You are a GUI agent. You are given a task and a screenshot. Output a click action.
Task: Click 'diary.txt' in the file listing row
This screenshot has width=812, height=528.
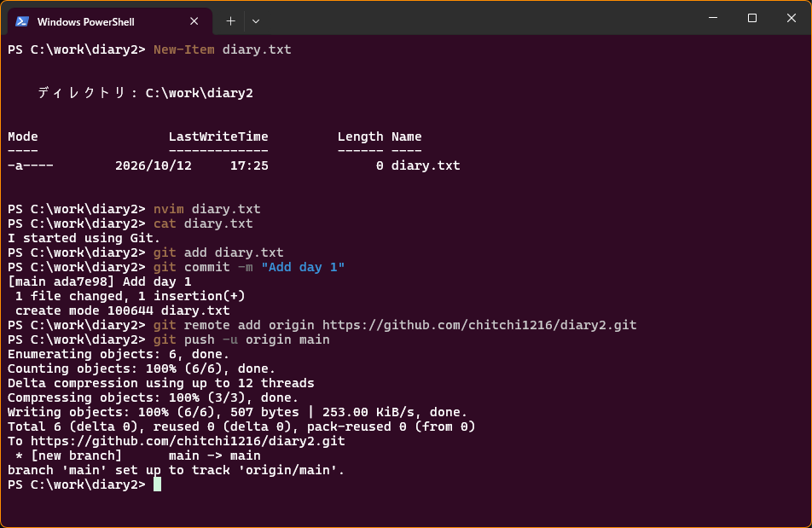426,165
